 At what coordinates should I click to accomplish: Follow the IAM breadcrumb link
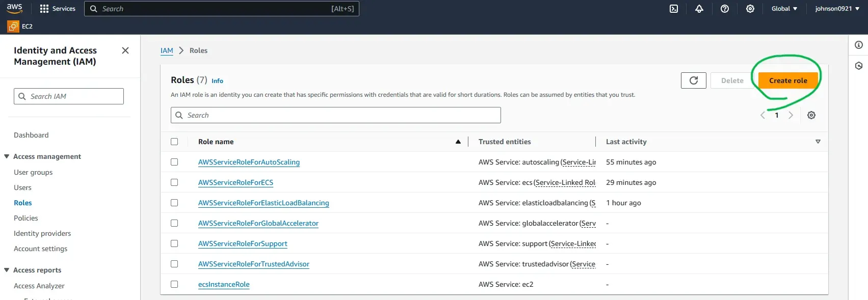167,50
